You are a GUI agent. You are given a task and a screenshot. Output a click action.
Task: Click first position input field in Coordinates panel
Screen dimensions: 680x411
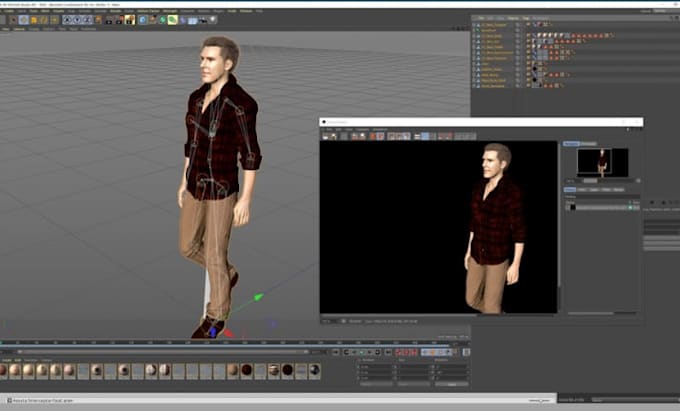coord(377,367)
